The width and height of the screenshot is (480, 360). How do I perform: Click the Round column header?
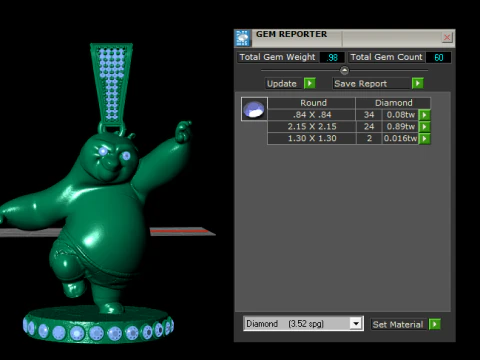(x=312, y=103)
